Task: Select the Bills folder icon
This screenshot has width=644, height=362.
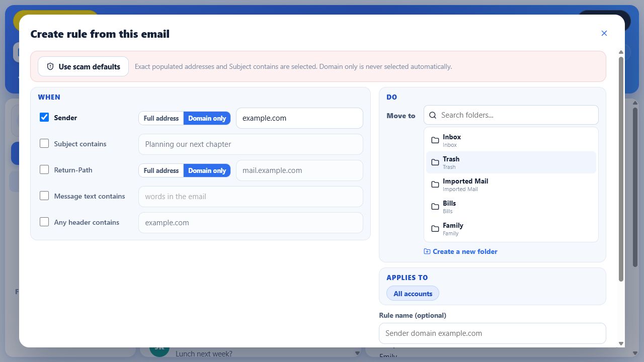Action: coord(435,207)
